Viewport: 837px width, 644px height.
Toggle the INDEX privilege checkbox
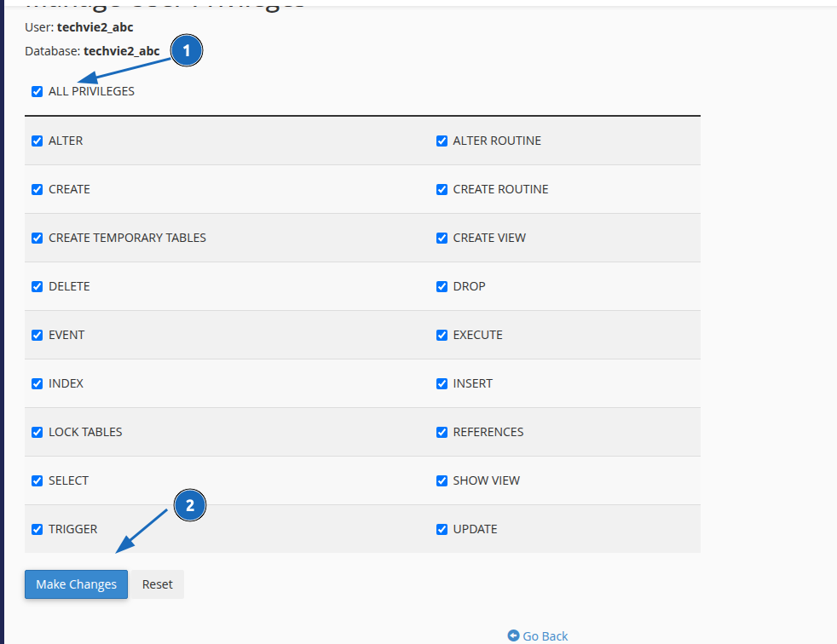tap(38, 384)
